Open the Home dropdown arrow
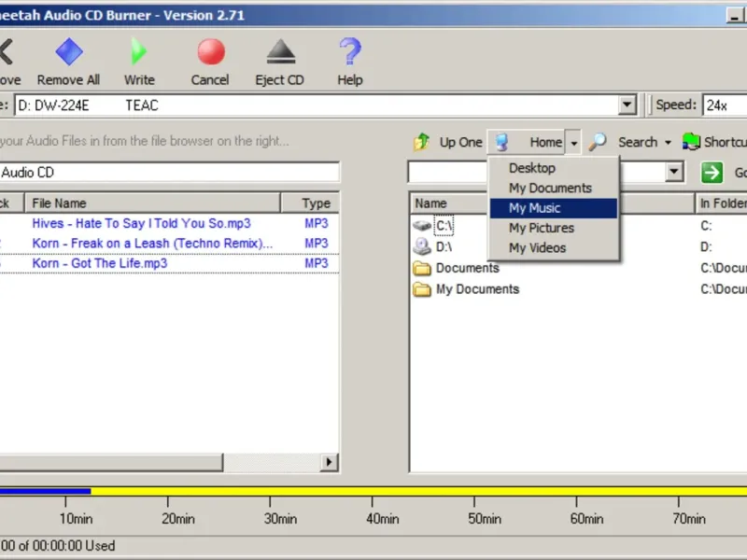The image size is (747, 560). click(573, 143)
